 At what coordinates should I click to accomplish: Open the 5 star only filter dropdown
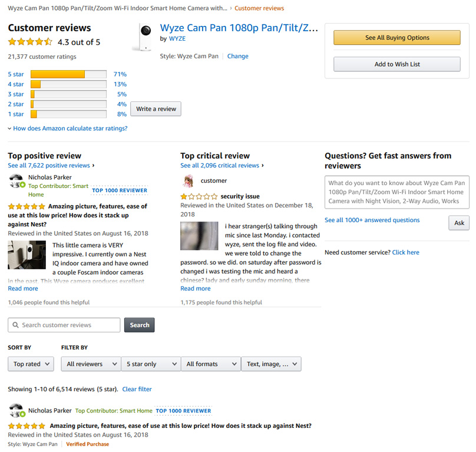[x=151, y=364]
